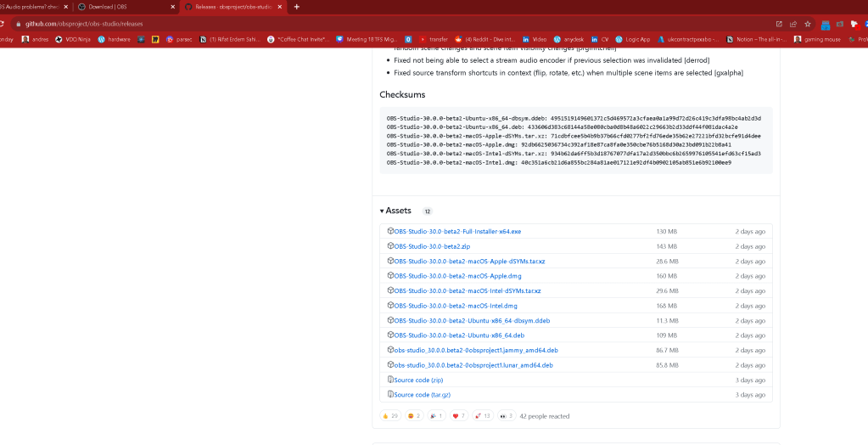This screenshot has width=868, height=445.
Task: Click the grey camera extension icon
Action: click(840, 24)
